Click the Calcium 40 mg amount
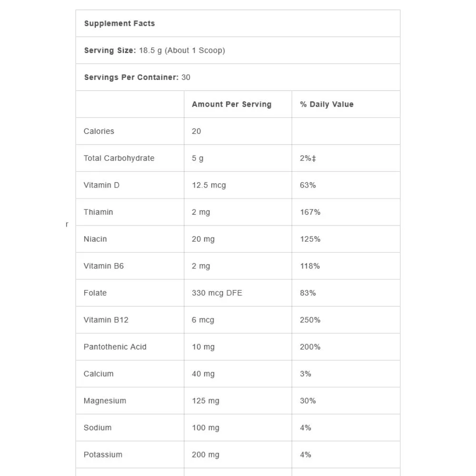This screenshot has width=476, height=476. point(203,374)
